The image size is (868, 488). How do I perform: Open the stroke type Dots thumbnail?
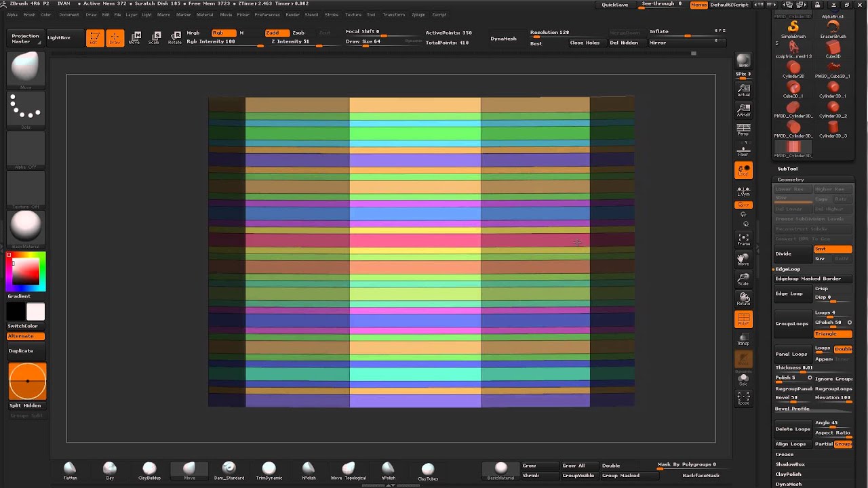[26, 109]
